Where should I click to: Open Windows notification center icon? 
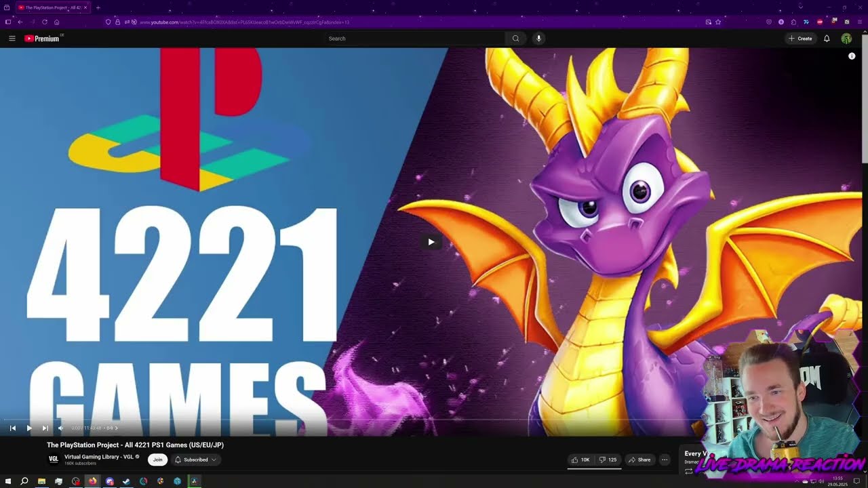point(857,481)
